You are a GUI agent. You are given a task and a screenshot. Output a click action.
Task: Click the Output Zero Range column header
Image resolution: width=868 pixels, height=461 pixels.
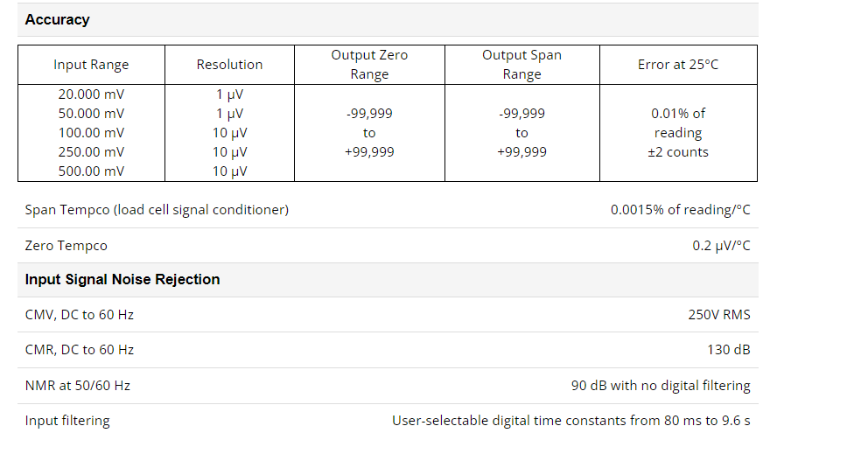369,65
